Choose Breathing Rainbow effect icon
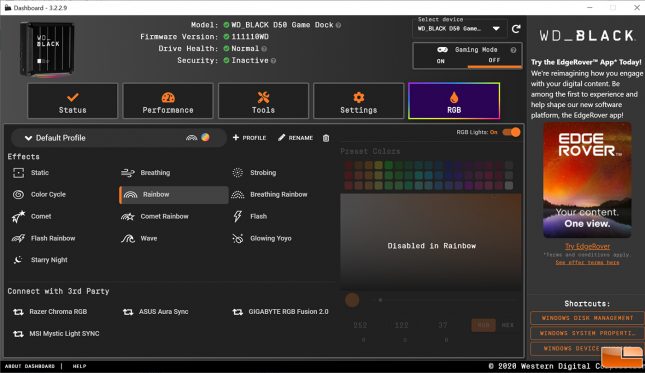This screenshot has height=373, width=645. (x=238, y=195)
